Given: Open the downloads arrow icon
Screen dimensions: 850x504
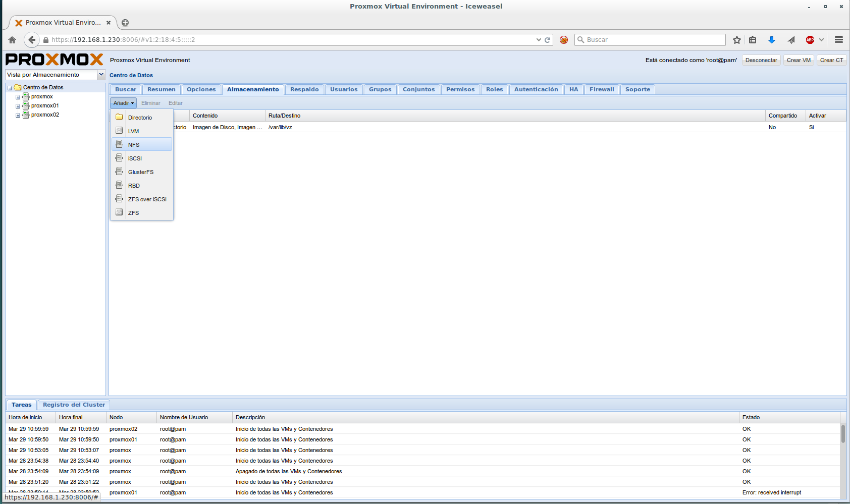Looking at the screenshot, I should (x=771, y=40).
